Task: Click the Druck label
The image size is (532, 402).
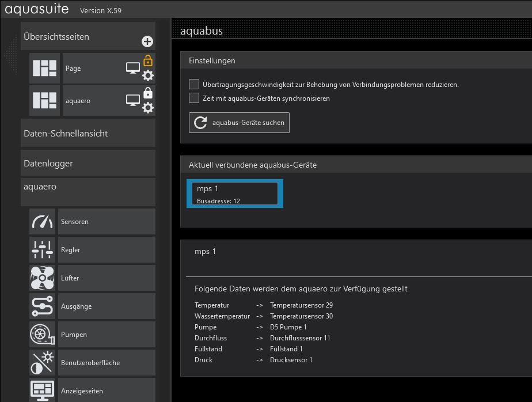Action: tap(204, 359)
